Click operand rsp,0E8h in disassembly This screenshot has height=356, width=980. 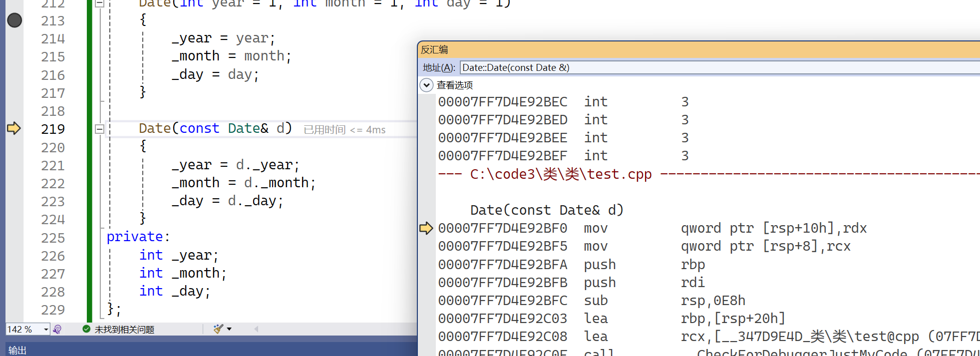tap(713, 301)
